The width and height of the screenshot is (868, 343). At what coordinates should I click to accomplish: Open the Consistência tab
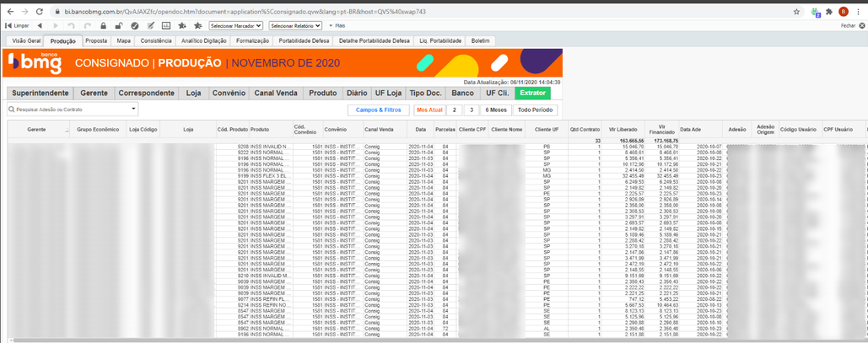156,41
